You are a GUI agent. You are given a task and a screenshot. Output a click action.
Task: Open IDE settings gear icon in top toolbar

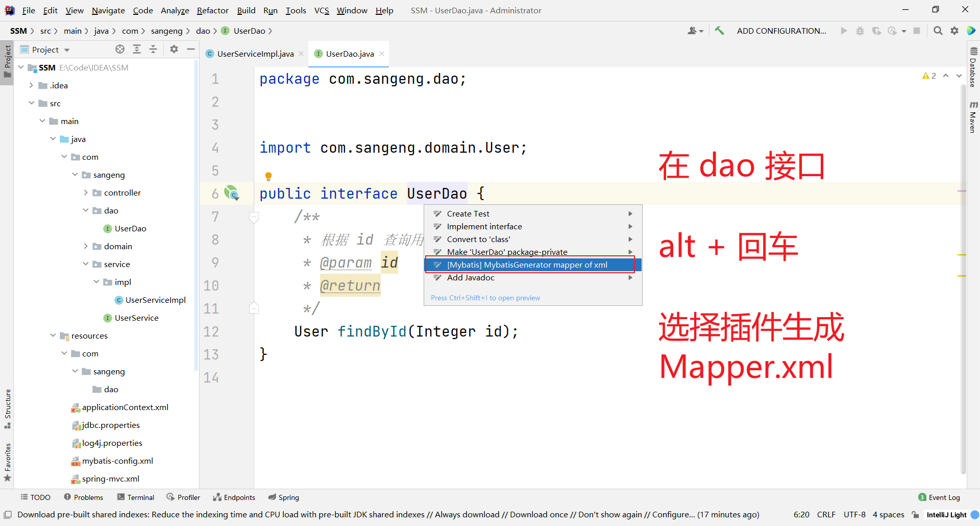(x=954, y=31)
